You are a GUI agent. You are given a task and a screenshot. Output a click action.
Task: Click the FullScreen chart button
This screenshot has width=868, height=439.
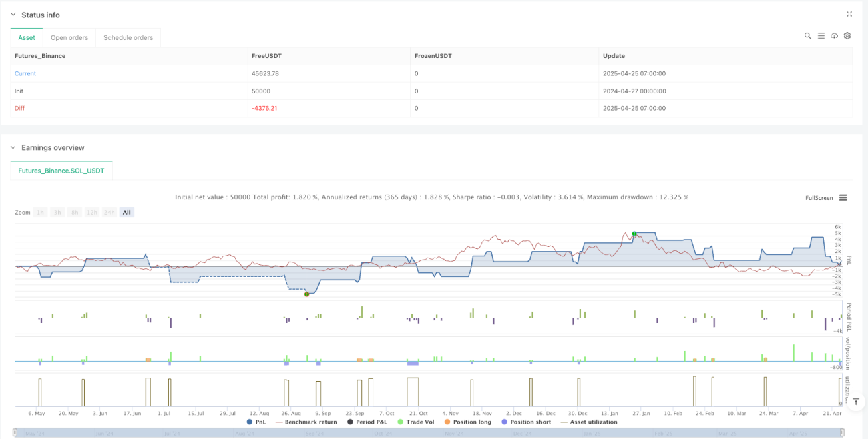coord(819,198)
